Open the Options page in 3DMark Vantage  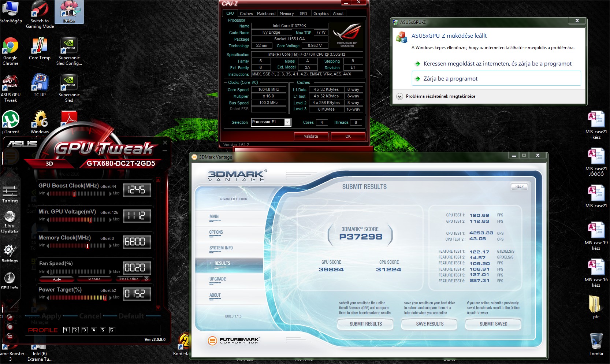(216, 232)
